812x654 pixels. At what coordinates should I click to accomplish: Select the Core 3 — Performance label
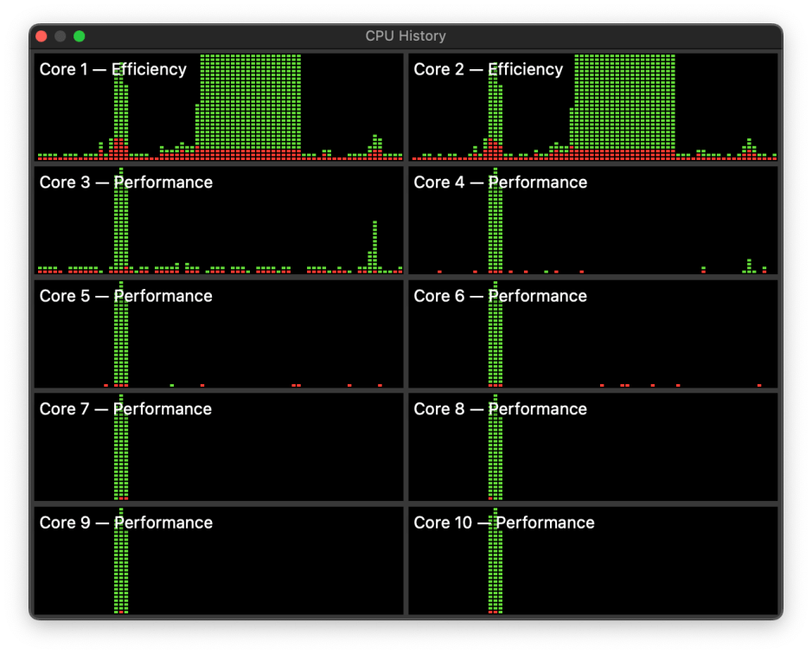pyautogui.click(x=125, y=183)
